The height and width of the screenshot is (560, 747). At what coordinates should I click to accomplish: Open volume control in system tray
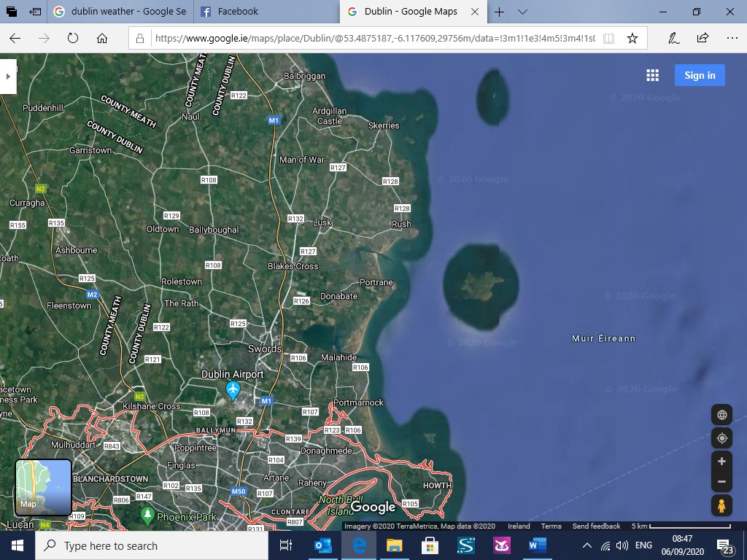pyautogui.click(x=622, y=545)
